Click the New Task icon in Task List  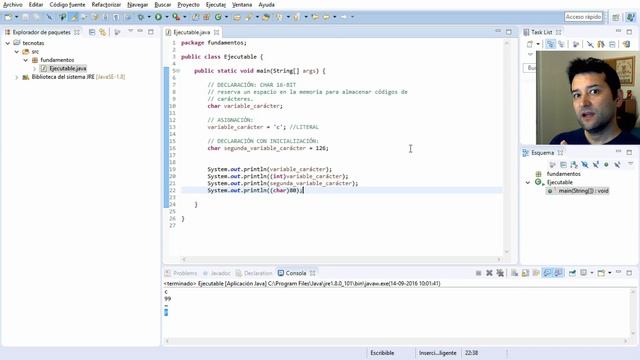tap(529, 44)
